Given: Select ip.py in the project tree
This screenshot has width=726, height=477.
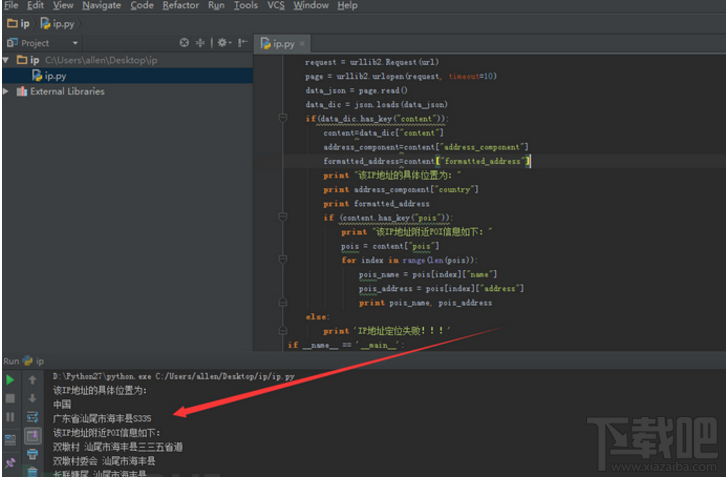Looking at the screenshot, I should 127,76.
